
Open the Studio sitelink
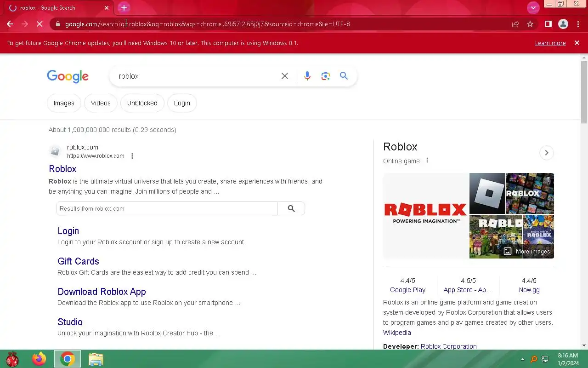pyautogui.click(x=70, y=322)
